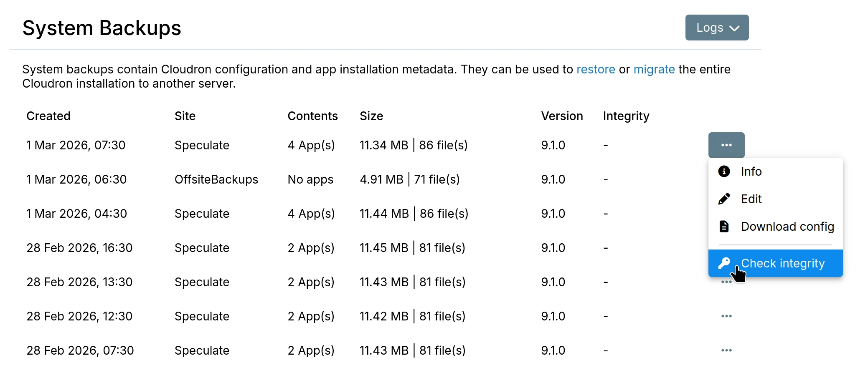The height and width of the screenshot is (368, 868).
Task: Expand the Logs dropdown
Action: 717,28
